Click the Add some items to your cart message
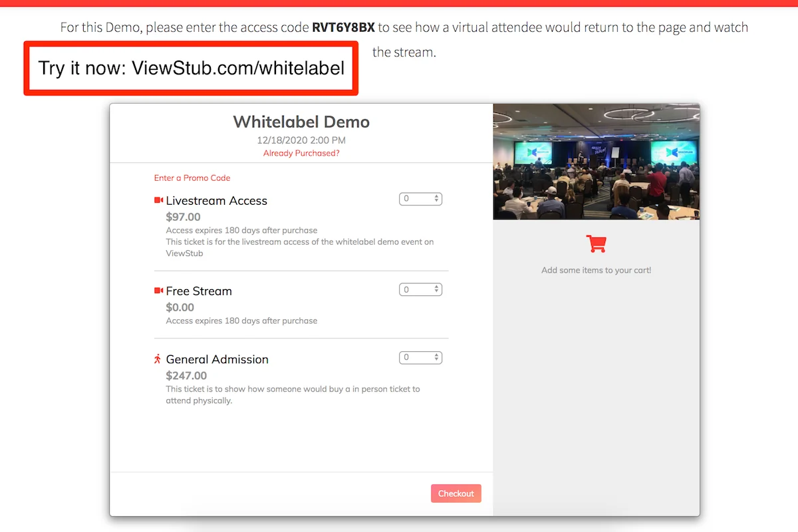This screenshot has width=798, height=532. (x=597, y=270)
